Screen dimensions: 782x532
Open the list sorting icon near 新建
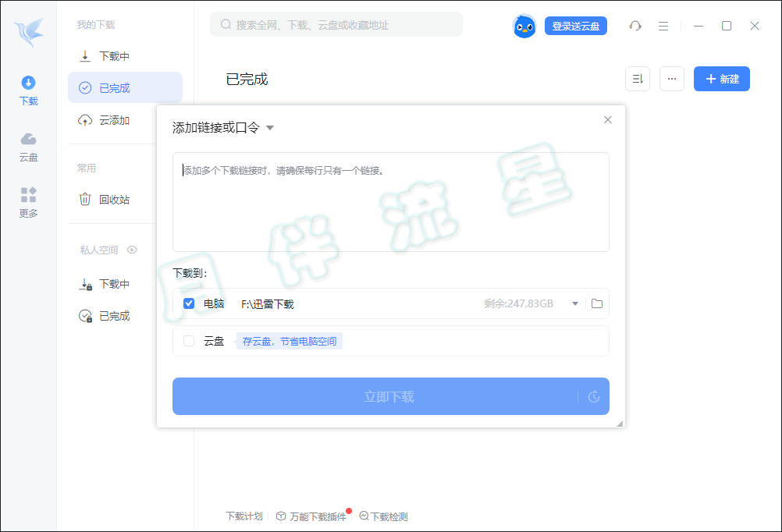[638, 79]
